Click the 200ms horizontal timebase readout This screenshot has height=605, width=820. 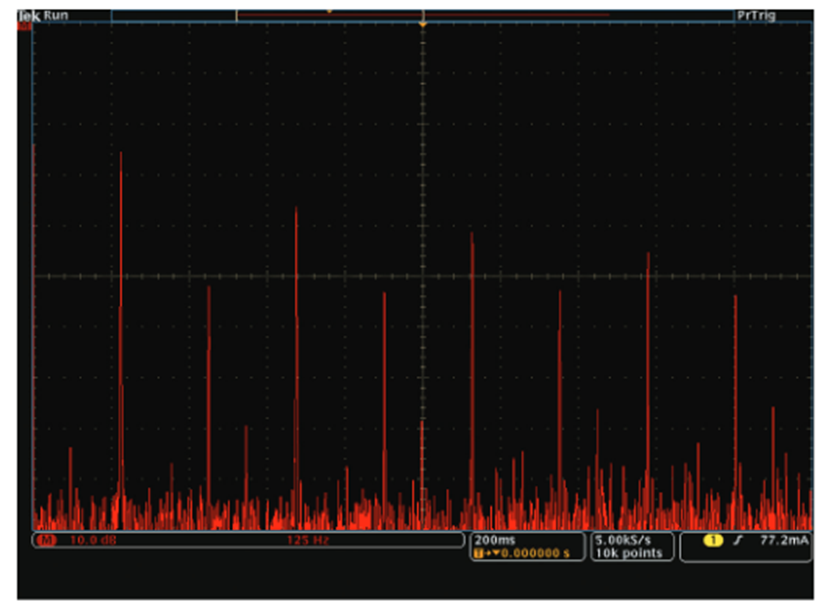point(494,540)
